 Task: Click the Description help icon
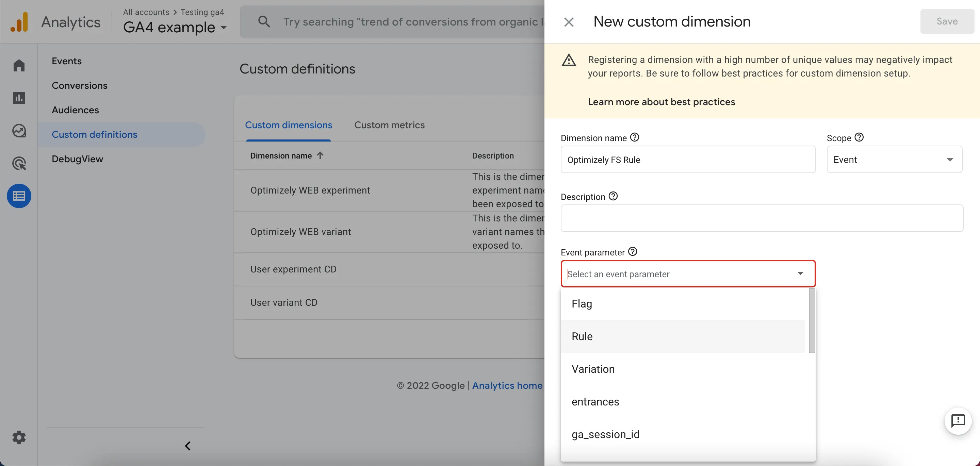tap(613, 196)
